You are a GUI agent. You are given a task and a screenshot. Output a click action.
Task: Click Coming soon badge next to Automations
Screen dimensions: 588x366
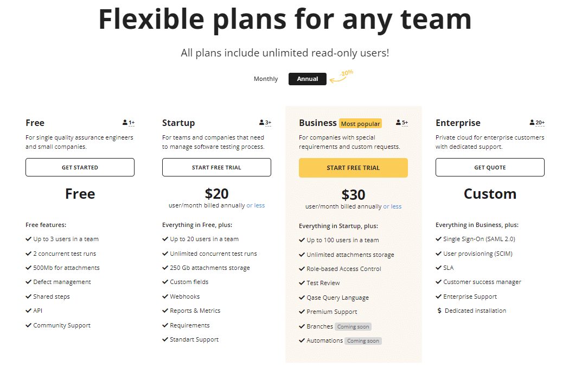[363, 341]
